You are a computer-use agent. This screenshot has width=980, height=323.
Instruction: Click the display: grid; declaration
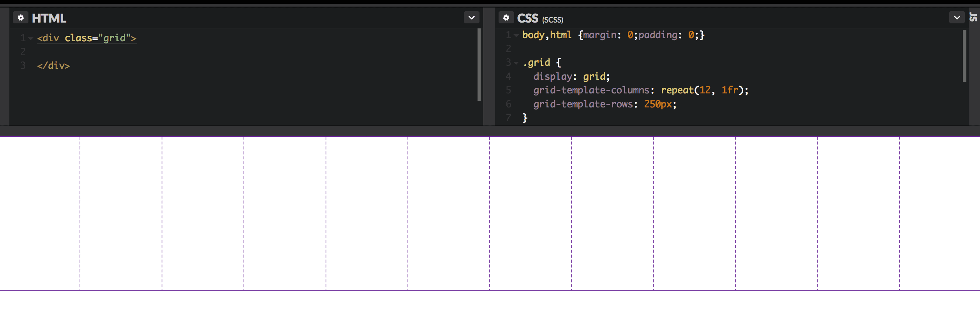(571, 76)
